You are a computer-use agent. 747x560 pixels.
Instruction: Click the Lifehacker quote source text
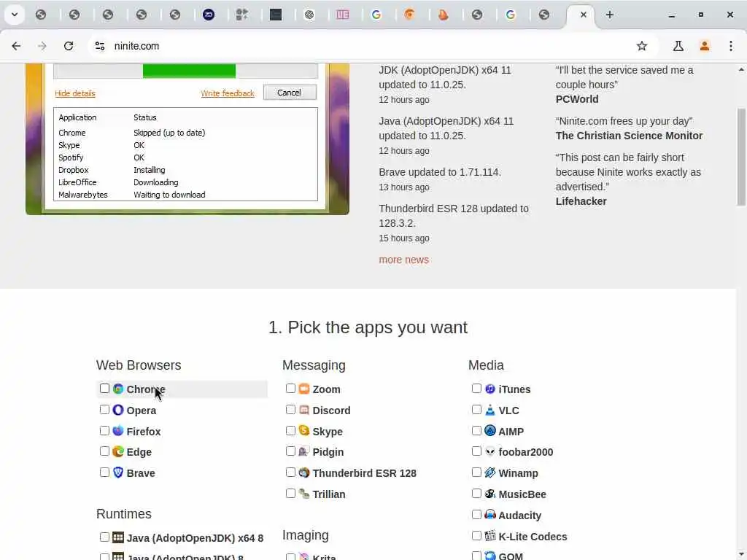(x=581, y=201)
